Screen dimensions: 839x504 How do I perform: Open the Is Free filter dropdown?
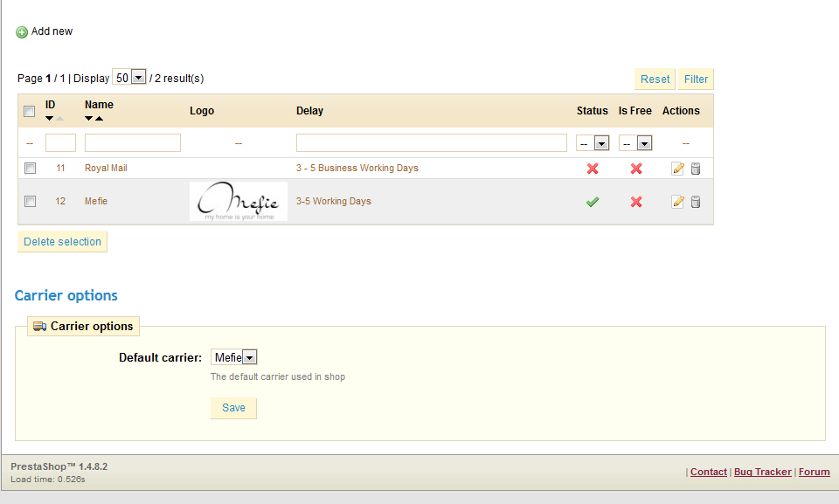[x=635, y=143]
